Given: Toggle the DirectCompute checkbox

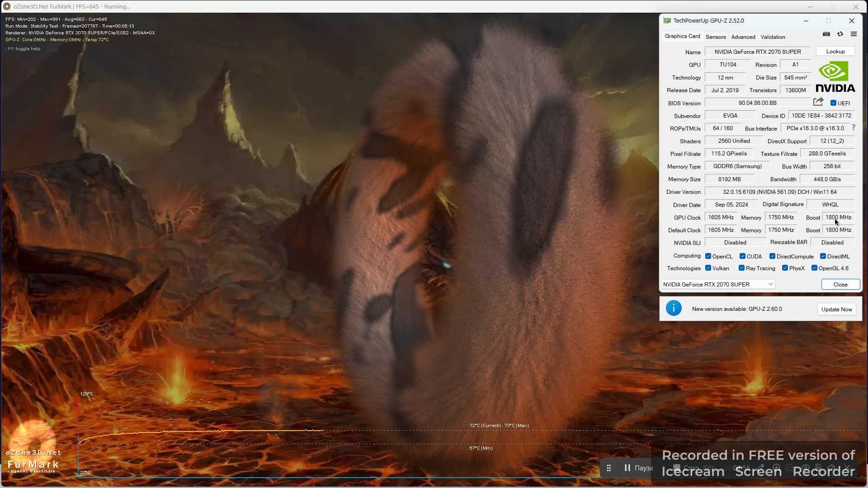Looking at the screenshot, I should (x=773, y=256).
